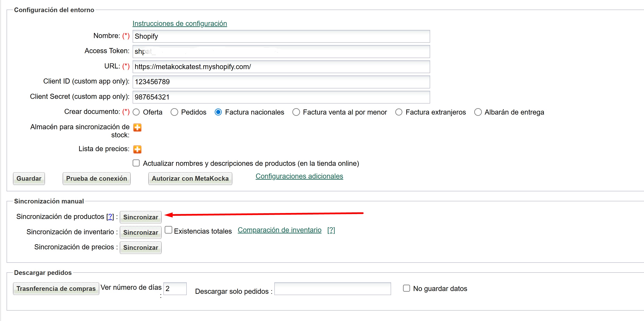Run Prueba de conexión
This screenshot has width=644, height=321.
(x=97, y=179)
